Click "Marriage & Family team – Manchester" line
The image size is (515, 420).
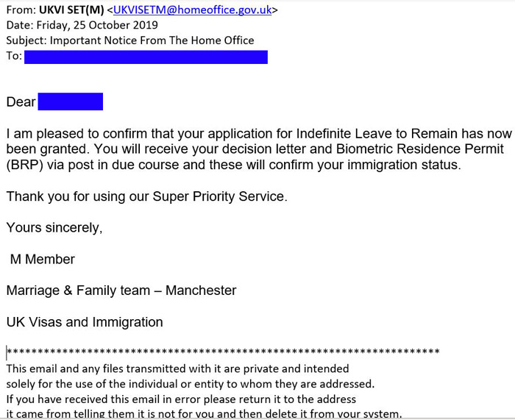pos(121,291)
